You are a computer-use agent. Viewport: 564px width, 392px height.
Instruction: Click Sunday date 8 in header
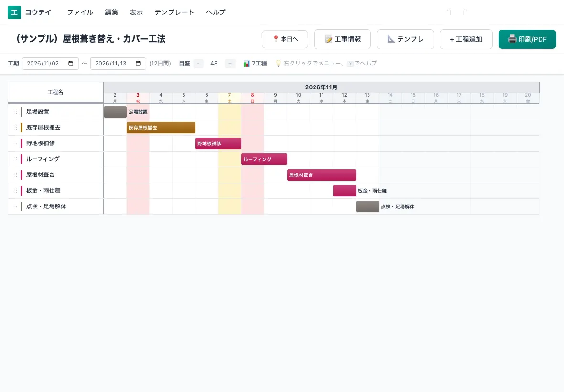click(252, 98)
